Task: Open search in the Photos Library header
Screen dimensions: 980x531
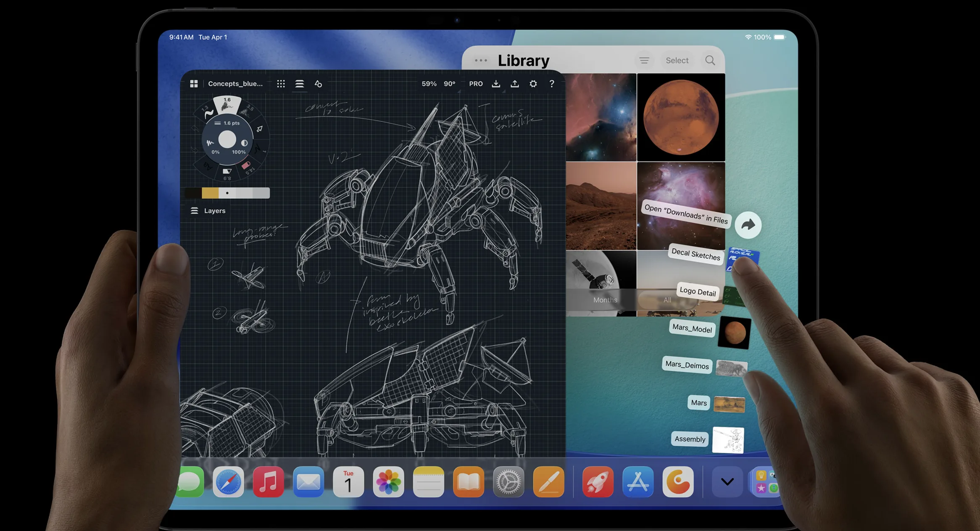Action: click(x=710, y=60)
